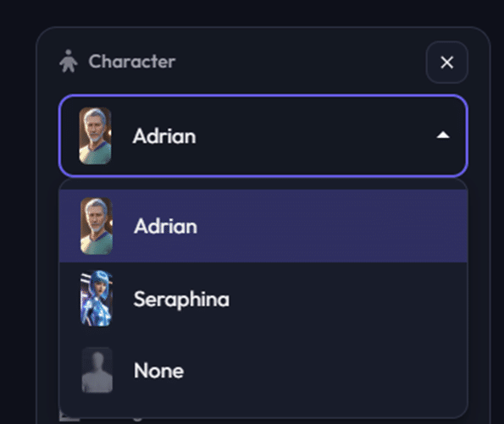The height and width of the screenshot is (424, 504).
Task: Collapse the list using the up arrow
Action: [x=443, y=135]
